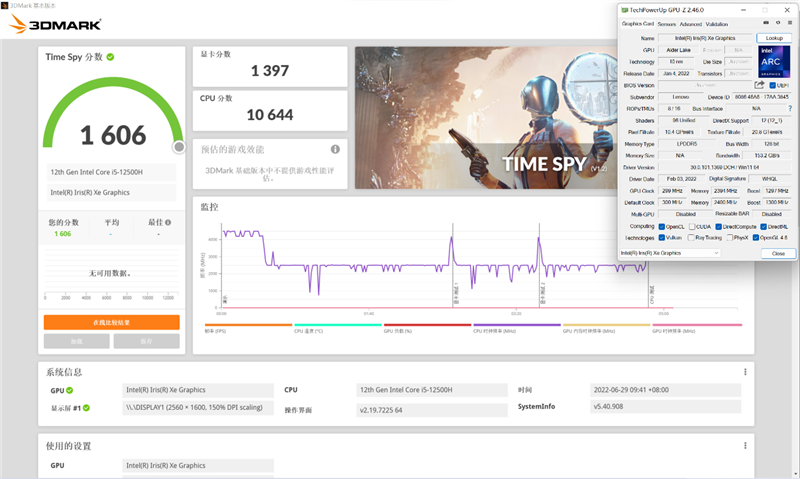Screen dimensions: 800x479
Task: Click the 3DMark app icon in its title bar
Action: click(5, 5)
